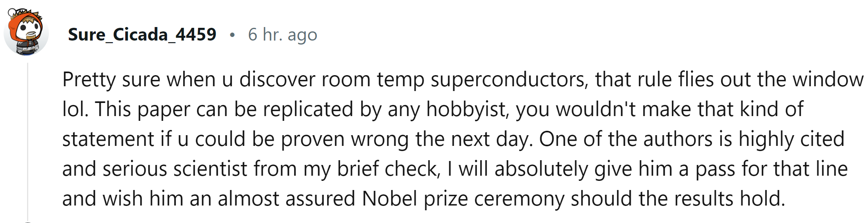868x223 pixels.
Task: Click the word 'window' ending the first line
Action: tap(828, 79)
